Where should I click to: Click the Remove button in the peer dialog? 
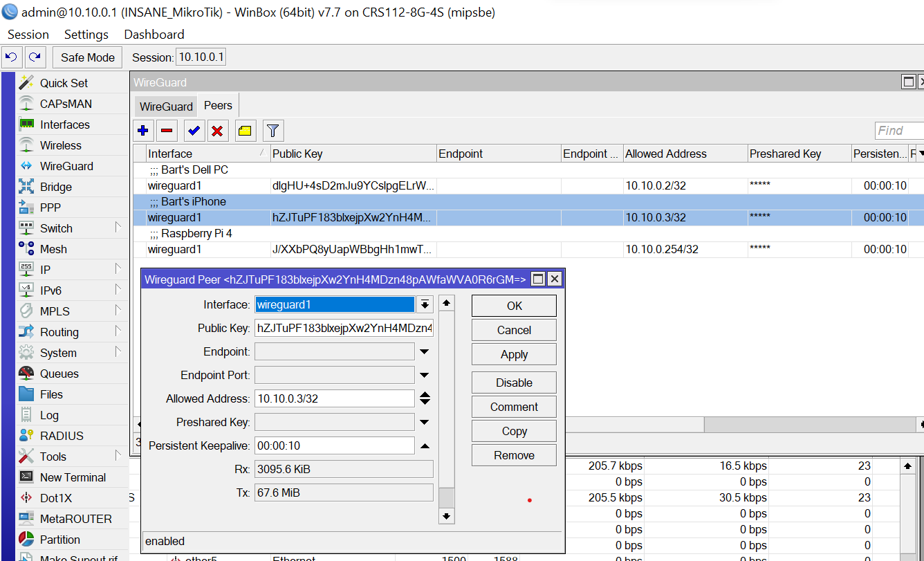pos(514,455)
